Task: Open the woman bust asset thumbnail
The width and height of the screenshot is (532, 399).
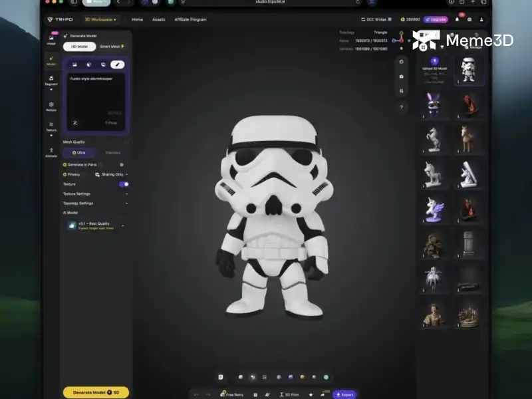Action: click(434, 315)
